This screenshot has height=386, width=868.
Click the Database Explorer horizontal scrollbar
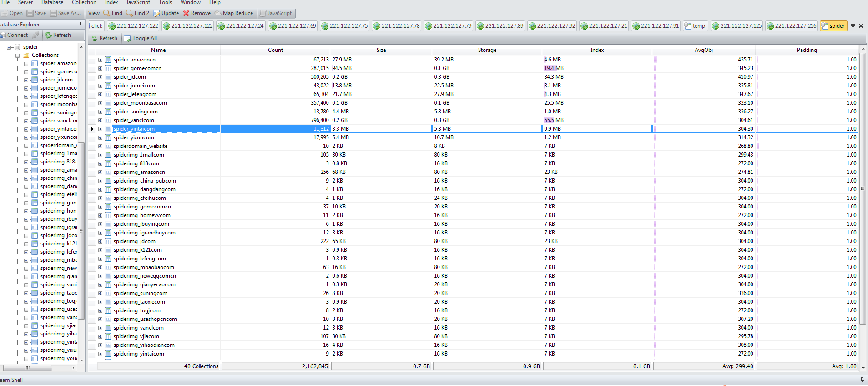click(28, 368)
